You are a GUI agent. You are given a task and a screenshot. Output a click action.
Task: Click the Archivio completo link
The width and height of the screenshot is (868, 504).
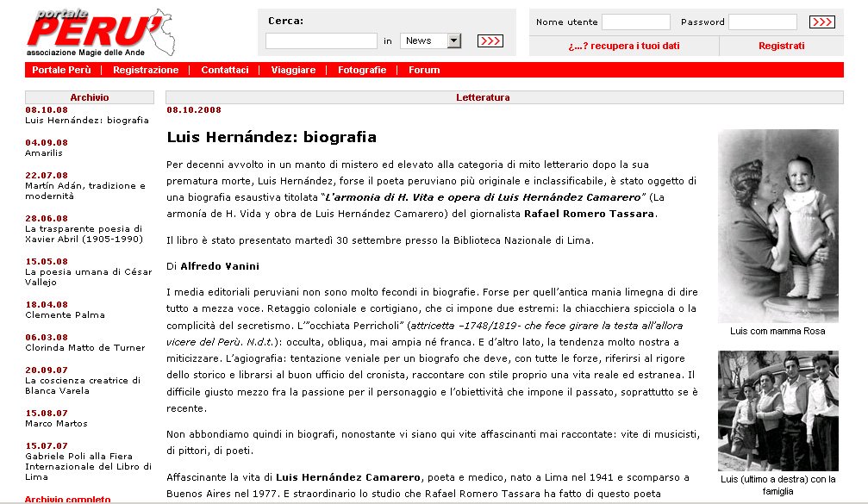pyautogui.click(x=67, y=499)
